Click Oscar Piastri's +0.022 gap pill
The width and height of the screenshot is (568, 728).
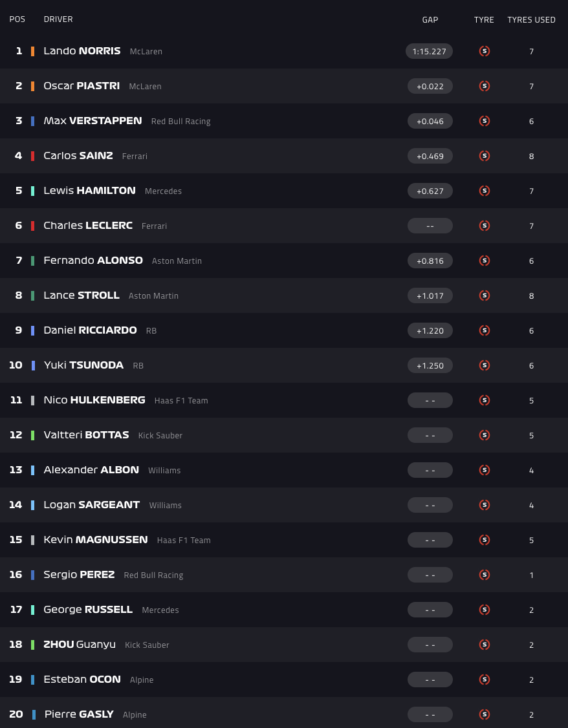pos(430,86)
